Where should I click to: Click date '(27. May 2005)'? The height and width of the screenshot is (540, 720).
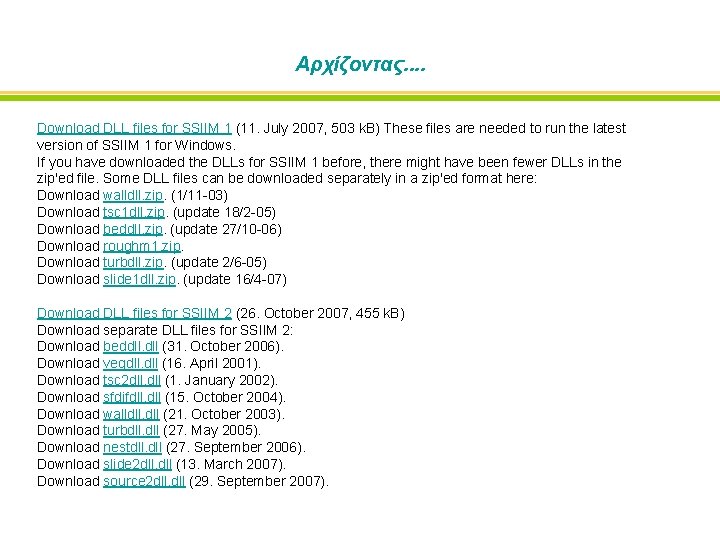[210, 431]
